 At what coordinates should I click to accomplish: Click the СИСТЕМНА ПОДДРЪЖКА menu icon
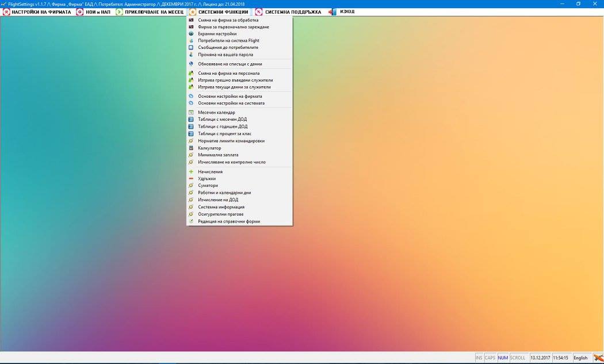[x=259, y=12]
